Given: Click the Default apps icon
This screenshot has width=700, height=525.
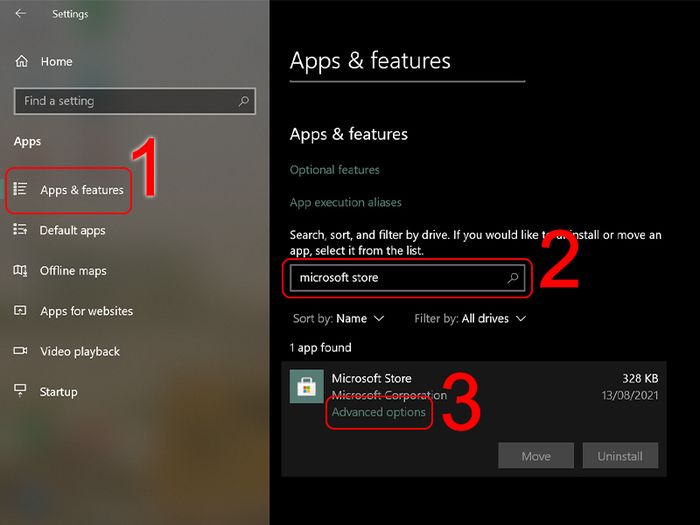Looking at the screenshot, I should 20,229.
